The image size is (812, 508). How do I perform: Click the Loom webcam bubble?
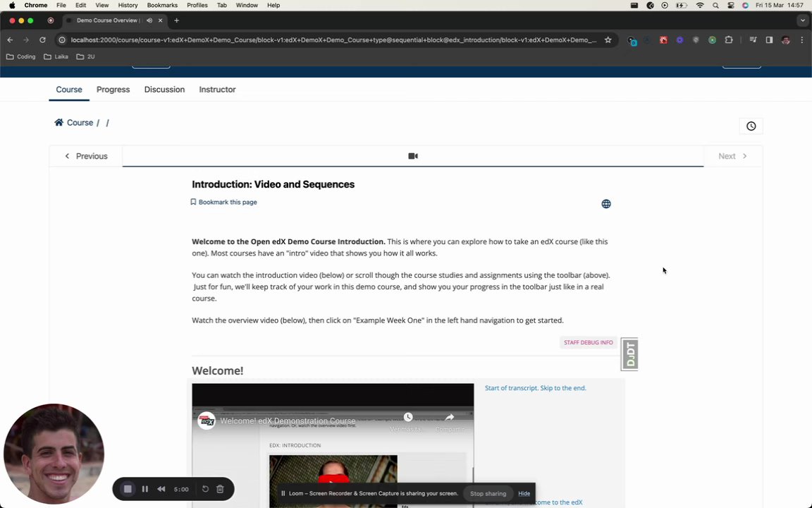coord(54,454)
